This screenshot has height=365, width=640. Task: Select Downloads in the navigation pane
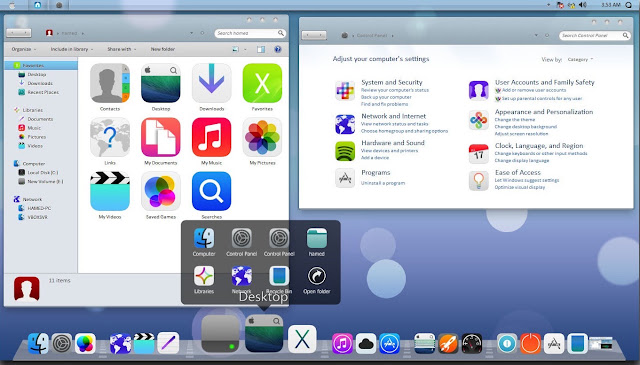[x=40, y=83]
